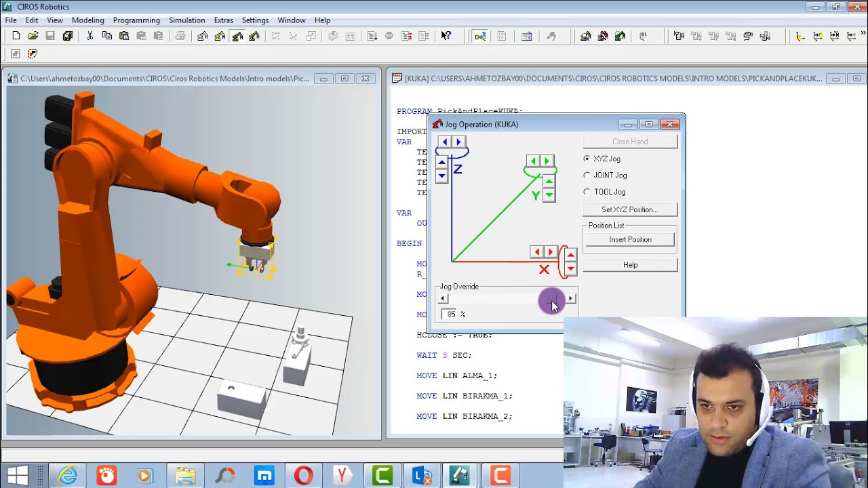Click the Copy toolbar icon
This screenshot has width=868, height=488.
click(106, 36)
